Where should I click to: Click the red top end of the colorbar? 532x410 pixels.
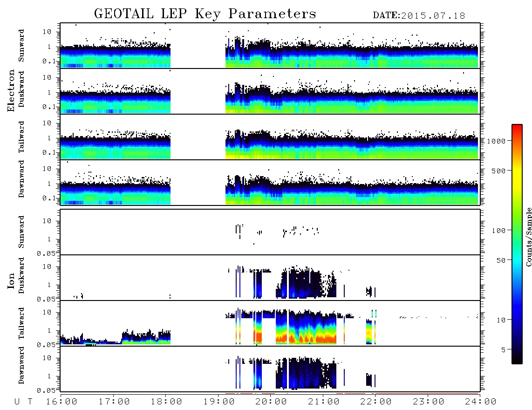coord(517,127)
